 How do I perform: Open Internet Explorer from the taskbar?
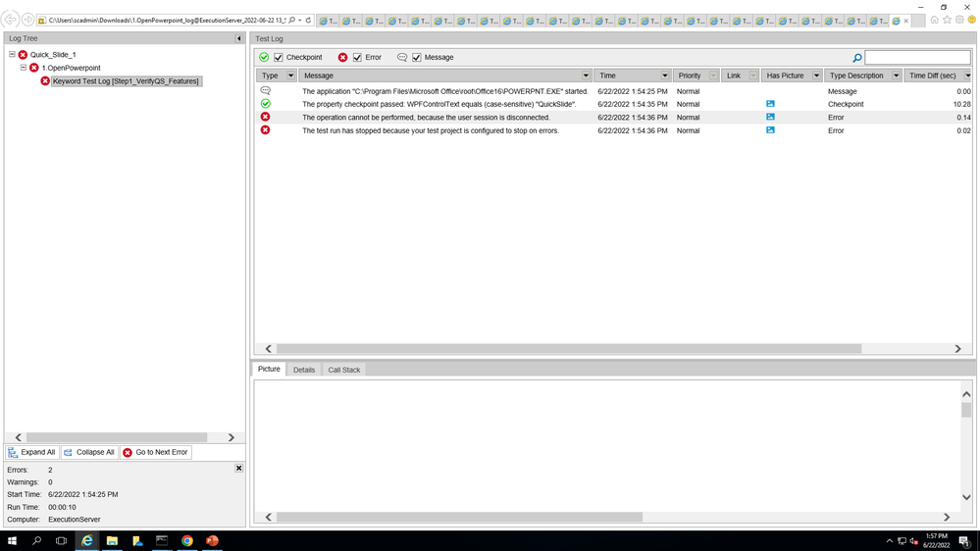coord(87,541)
